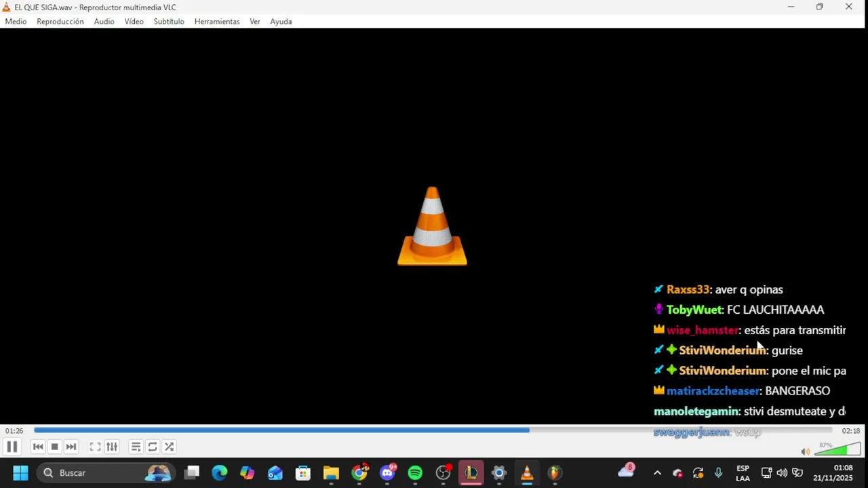Switch to FL Studio on taskbar

(x=555, y=473)
